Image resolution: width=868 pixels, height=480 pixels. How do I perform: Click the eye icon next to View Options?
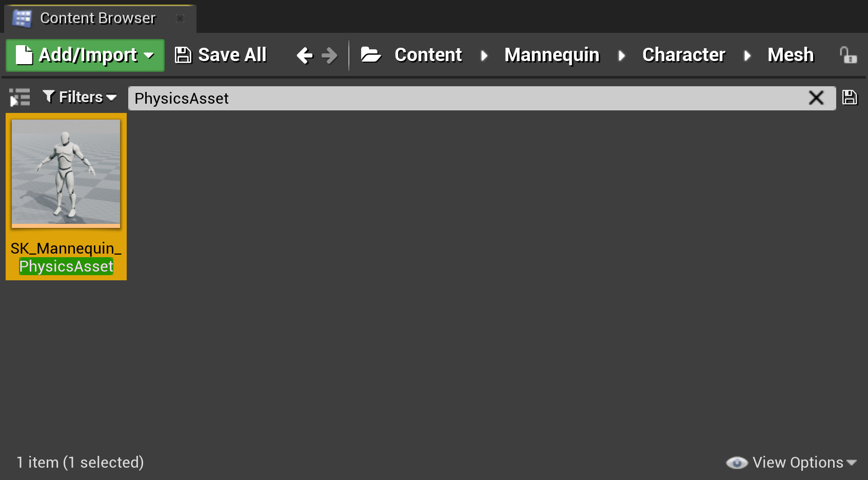pyautogui.click(x=737, y=462)
